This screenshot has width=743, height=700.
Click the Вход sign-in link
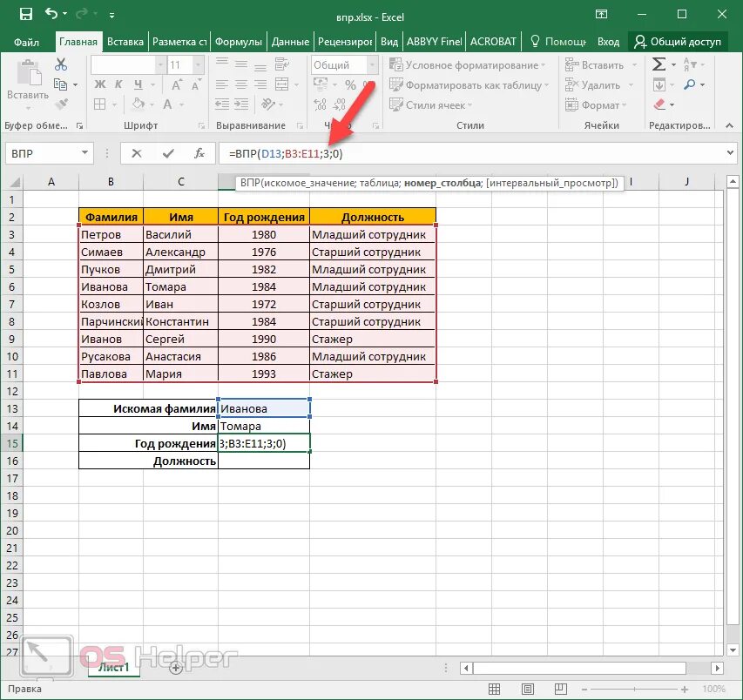tap(608, 42)
